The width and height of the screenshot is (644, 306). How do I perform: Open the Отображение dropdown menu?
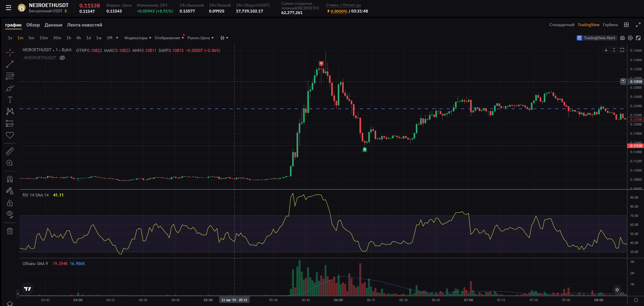point(169,38)
